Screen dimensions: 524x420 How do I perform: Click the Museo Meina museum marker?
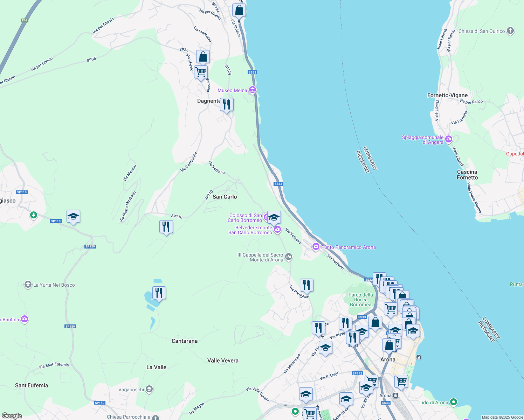point(252,90)
